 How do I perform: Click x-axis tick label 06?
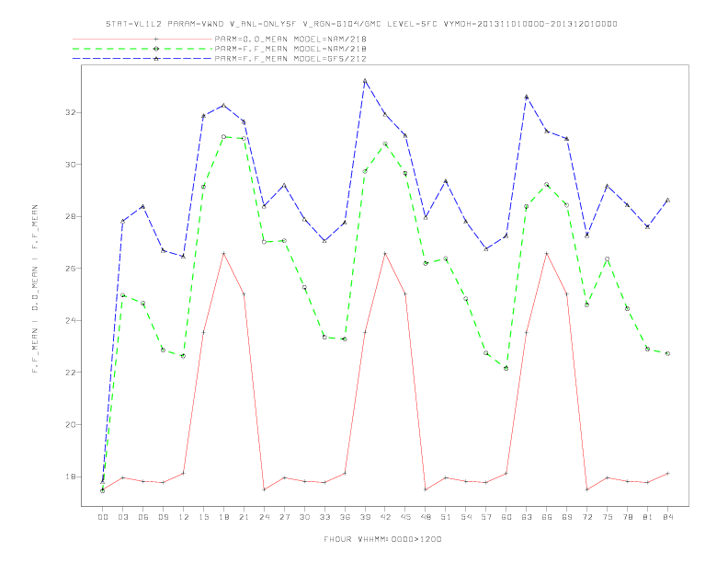pyautogui.click(x=143, y=517)
